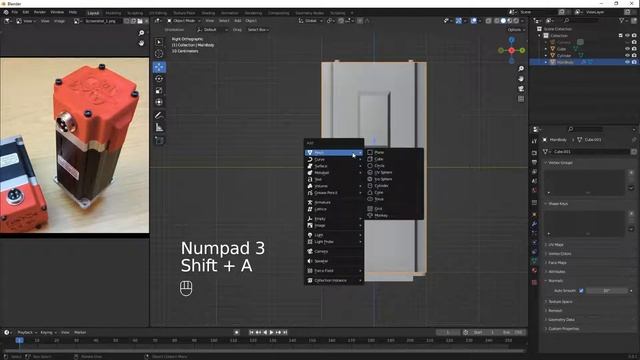640x360 pixels.
Task: Expand the Custom Properties panel
Action: (x=563, y=329)
